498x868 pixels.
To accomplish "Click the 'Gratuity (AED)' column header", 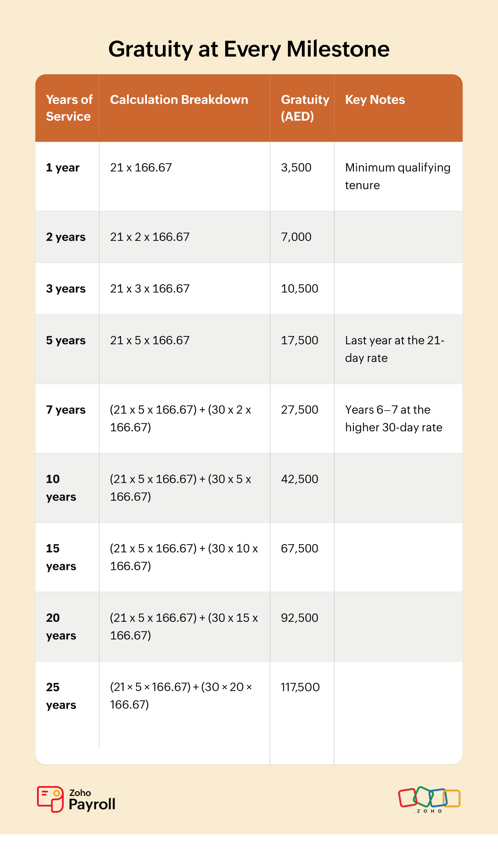I will (305, 108).
